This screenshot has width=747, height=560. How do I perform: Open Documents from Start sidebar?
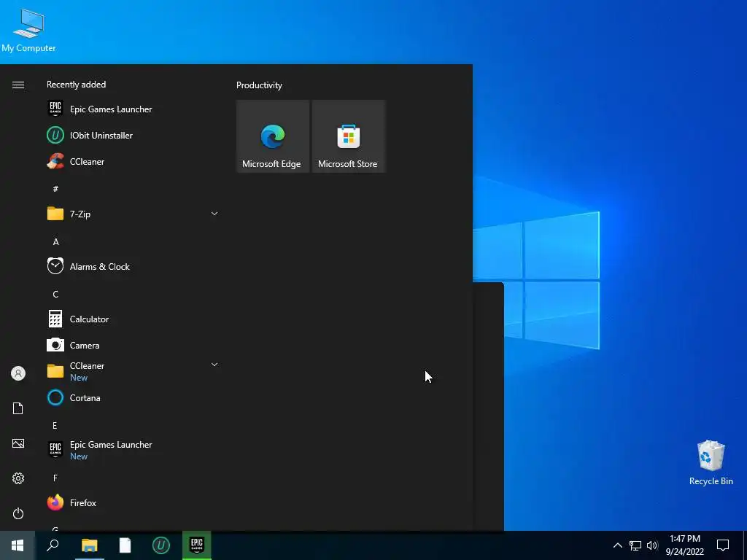point(18,408)
